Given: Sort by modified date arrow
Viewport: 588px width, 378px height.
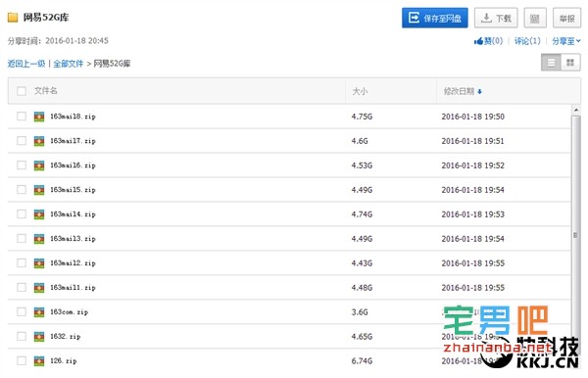Looking at the screenshot, I should pos(479,91).
